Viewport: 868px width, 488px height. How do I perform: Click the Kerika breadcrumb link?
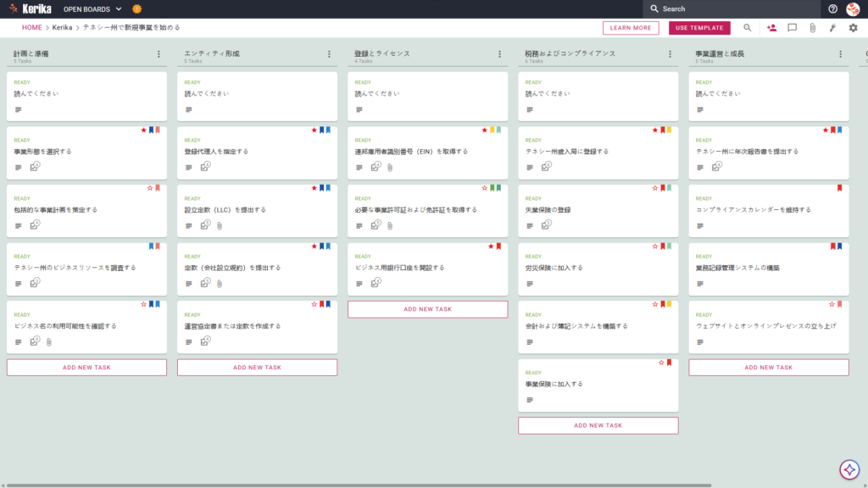coord(62,27)
